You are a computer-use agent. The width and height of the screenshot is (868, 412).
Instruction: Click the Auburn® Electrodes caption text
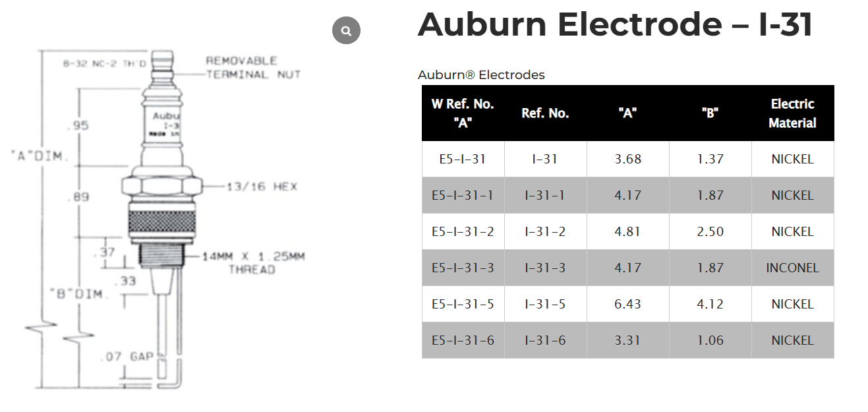[481, 75]
